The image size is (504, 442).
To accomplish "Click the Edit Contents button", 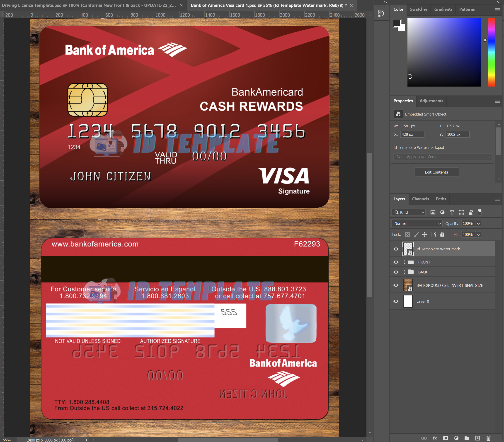I will pos(436,172).
